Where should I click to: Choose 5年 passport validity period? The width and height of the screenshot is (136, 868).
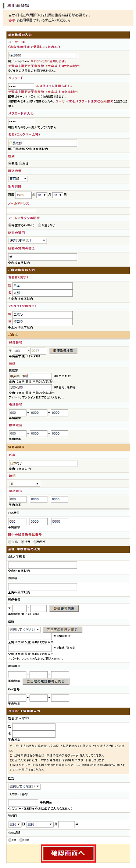(x=10, y=840)
